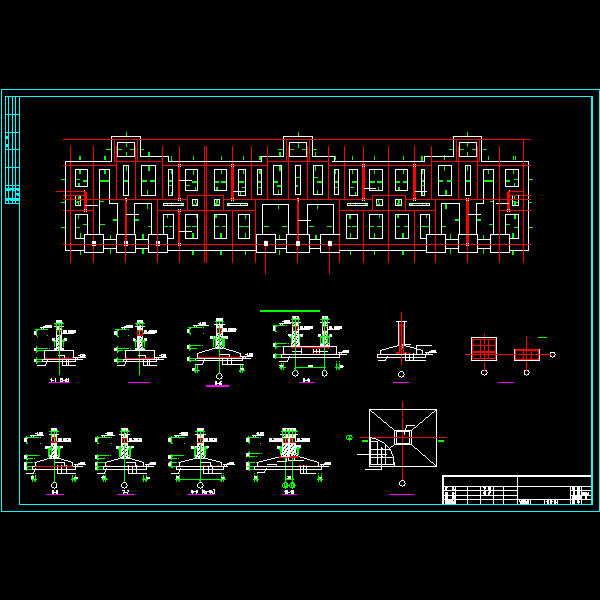Click the bottom-left foundation section detail
The width and height of the screenshot is (600, 600).
(x=53, y=456)
